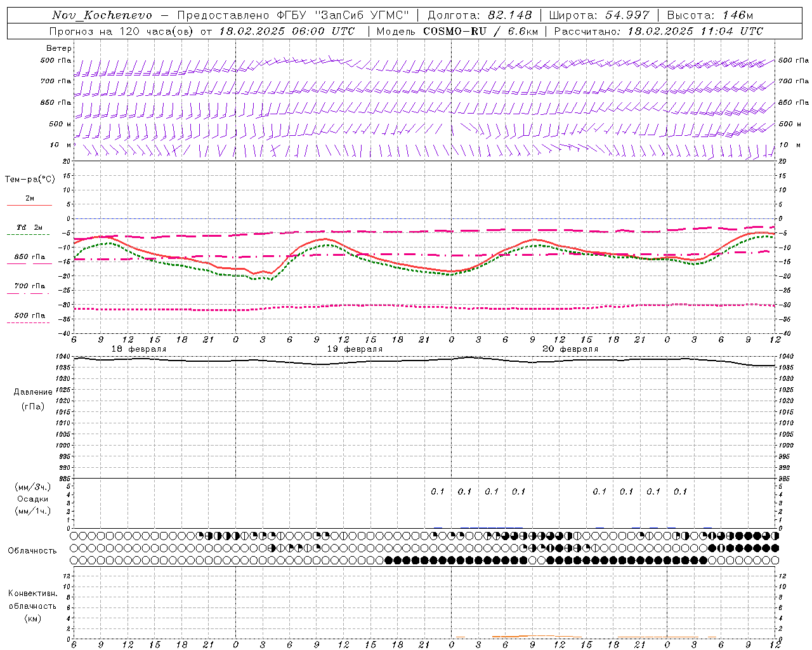Click '10 м' wind level label on left

pyautogui.click(x=60, y=145)
